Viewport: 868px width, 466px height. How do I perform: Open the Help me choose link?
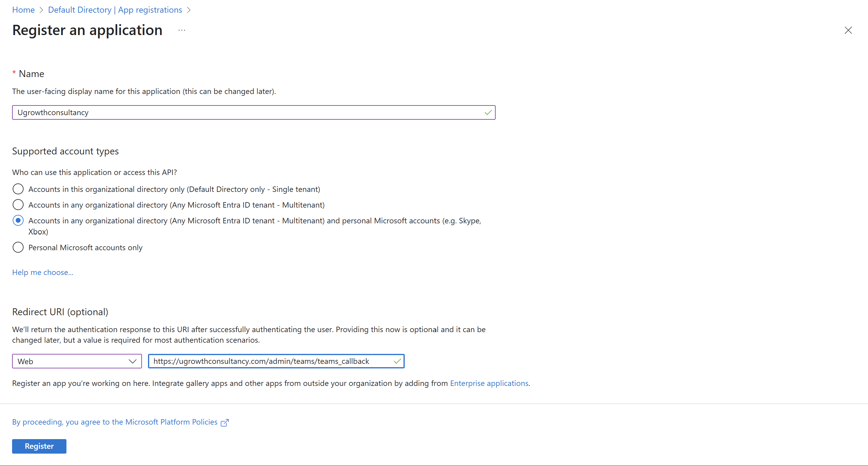coord(43,272)
